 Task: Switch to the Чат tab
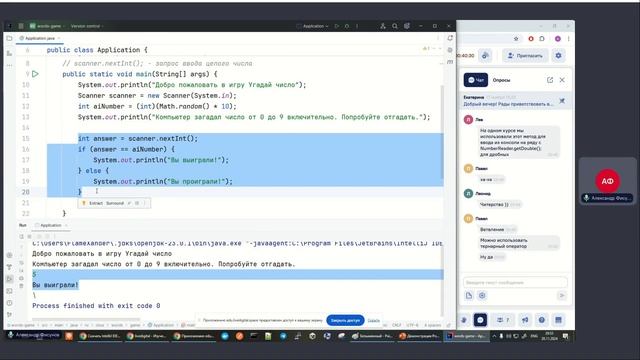pos(476,80)
